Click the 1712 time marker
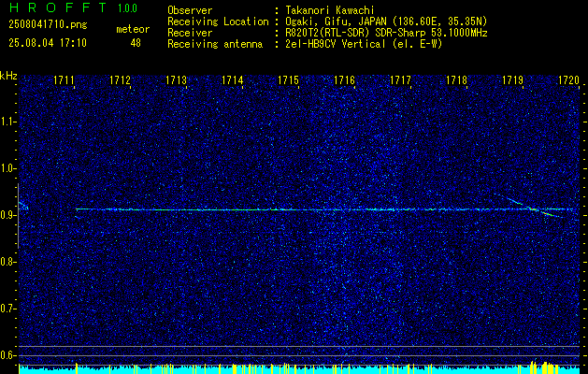The image size is (588, 374). [120, 79]
